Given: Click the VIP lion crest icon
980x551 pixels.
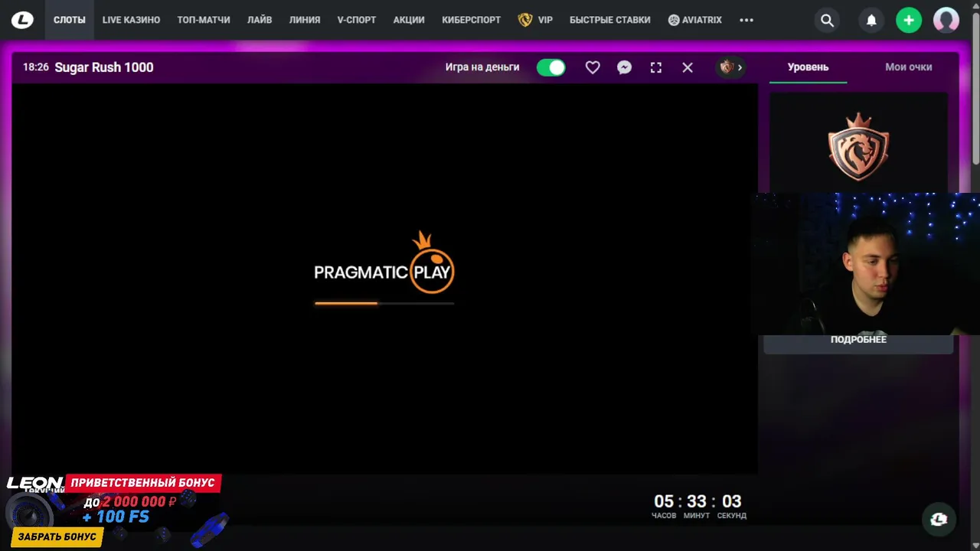Looking at the screenshot, I should 525,20.
